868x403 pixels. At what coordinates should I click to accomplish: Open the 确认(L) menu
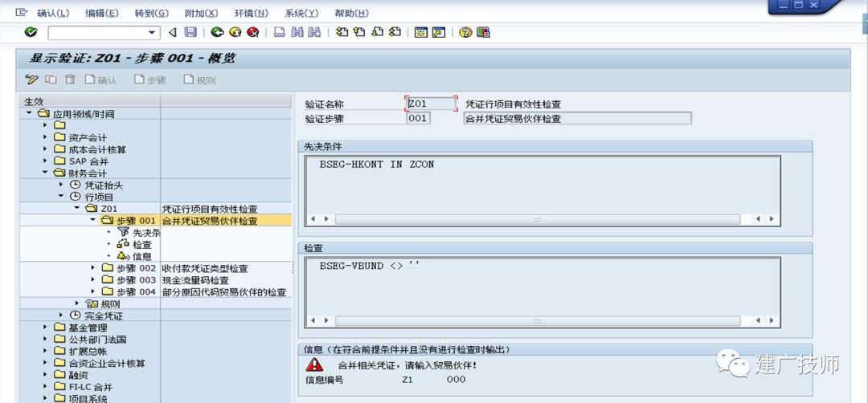coord(53,13)
